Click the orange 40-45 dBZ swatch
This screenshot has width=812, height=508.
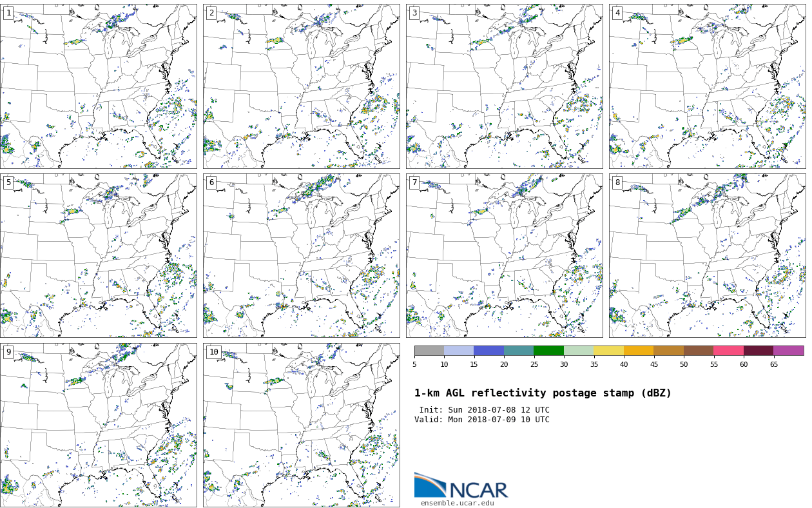639,351
